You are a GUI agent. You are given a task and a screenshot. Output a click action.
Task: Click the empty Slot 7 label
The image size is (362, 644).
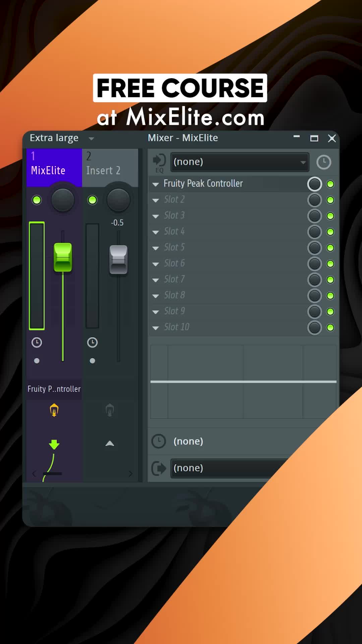174,279
